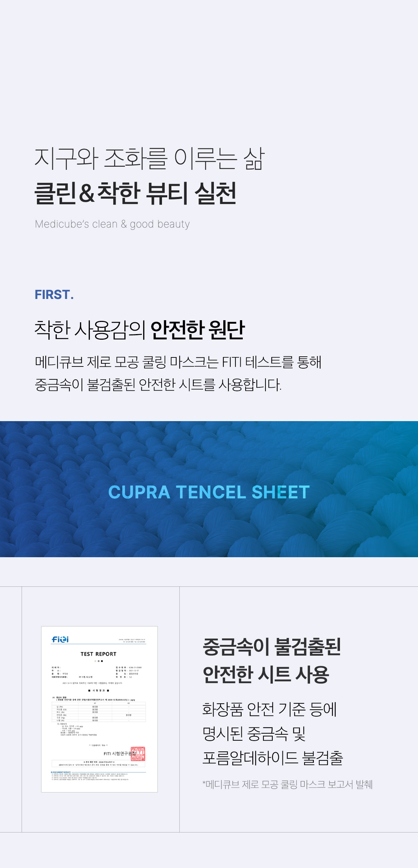Click the "착한 사용감의 안전한 원단" heading
Viewport: 418px width, 868px height.
[x=140, y=330]
